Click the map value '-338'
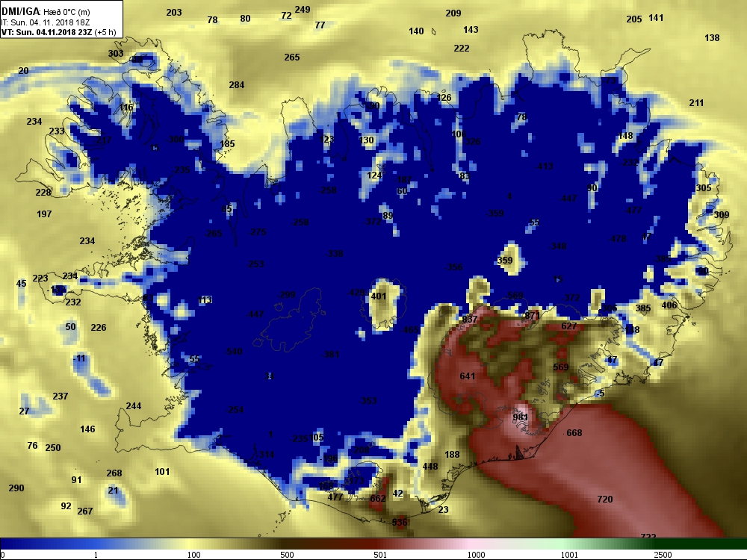 [x=334, y=254]
